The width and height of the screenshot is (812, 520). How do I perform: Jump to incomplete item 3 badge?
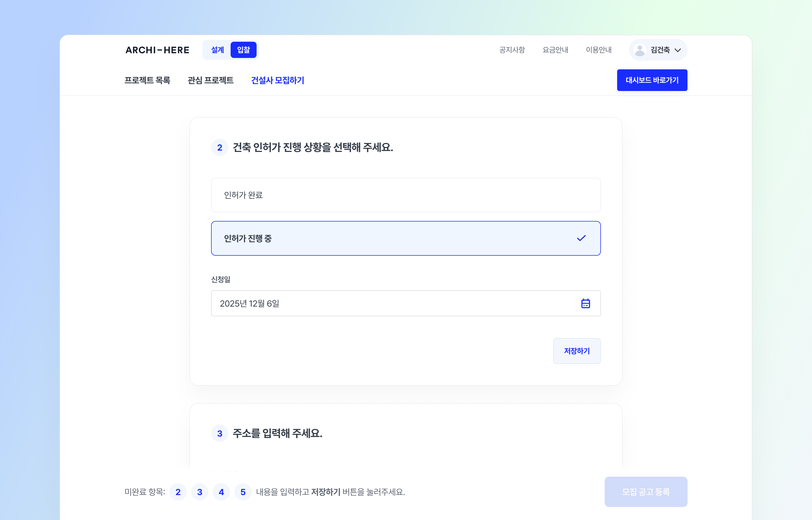199,492
